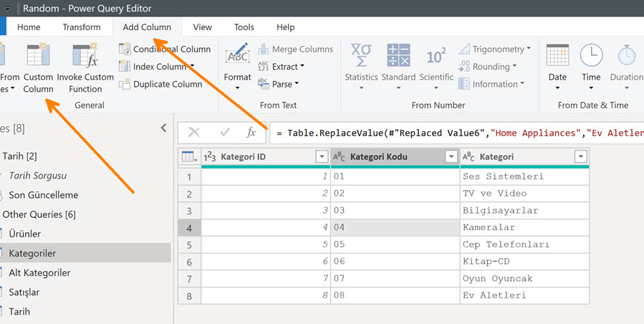Open Information options

(x=491, y=85)
